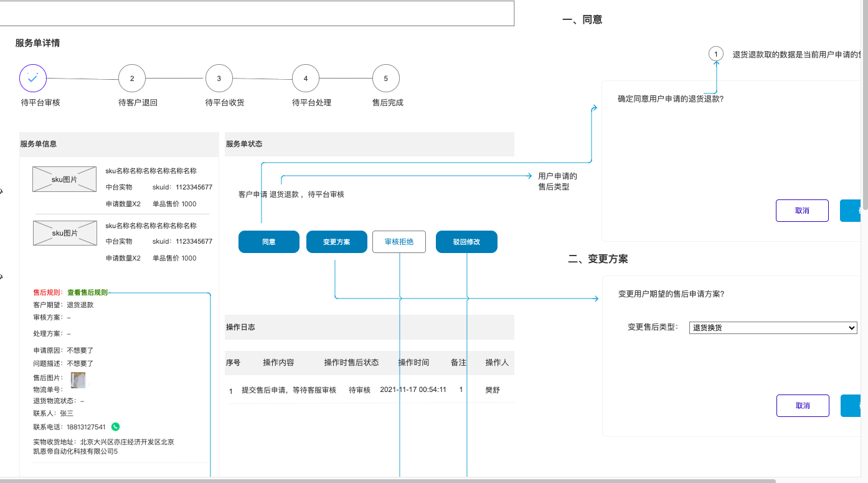
Task: Click the 审核拒绝 button
Action: (399, 242)
